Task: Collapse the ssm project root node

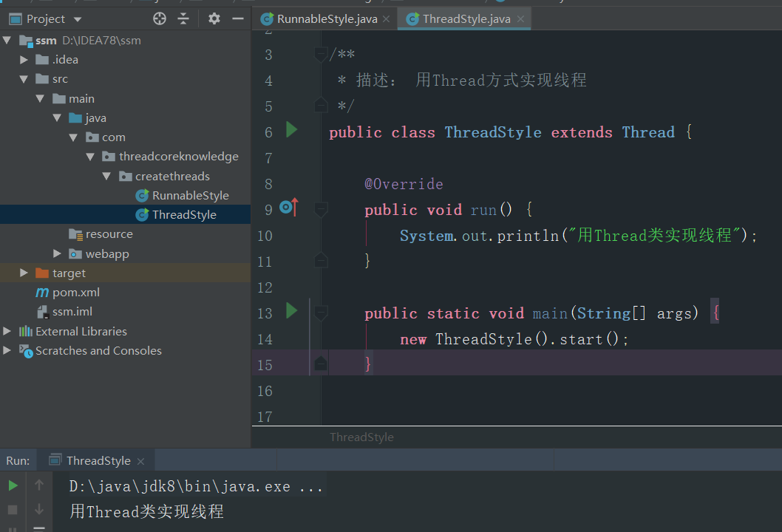Action: [7, 41]
